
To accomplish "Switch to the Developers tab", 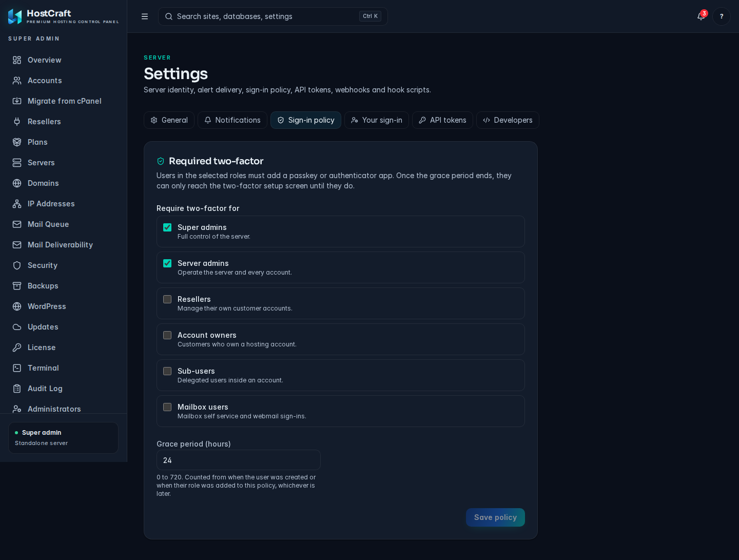I will point(508,120).
